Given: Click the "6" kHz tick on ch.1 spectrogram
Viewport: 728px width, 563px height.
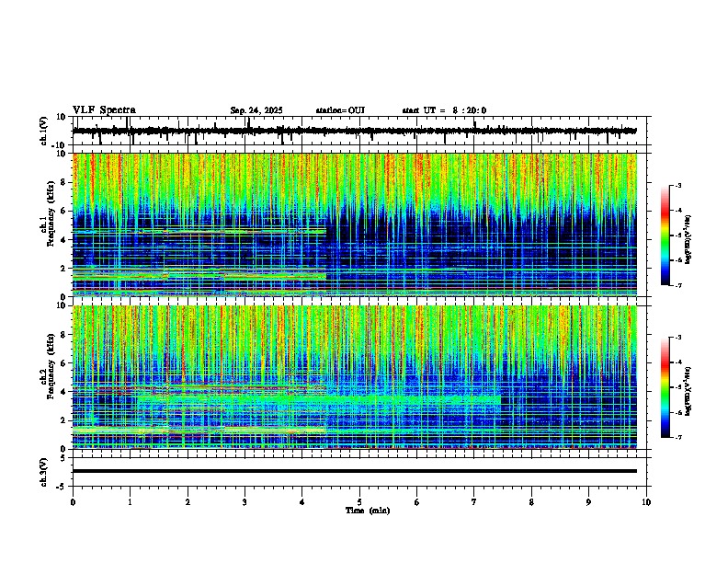Looking at the screenshot, I should pyautogui.click(x=63, y=212).
